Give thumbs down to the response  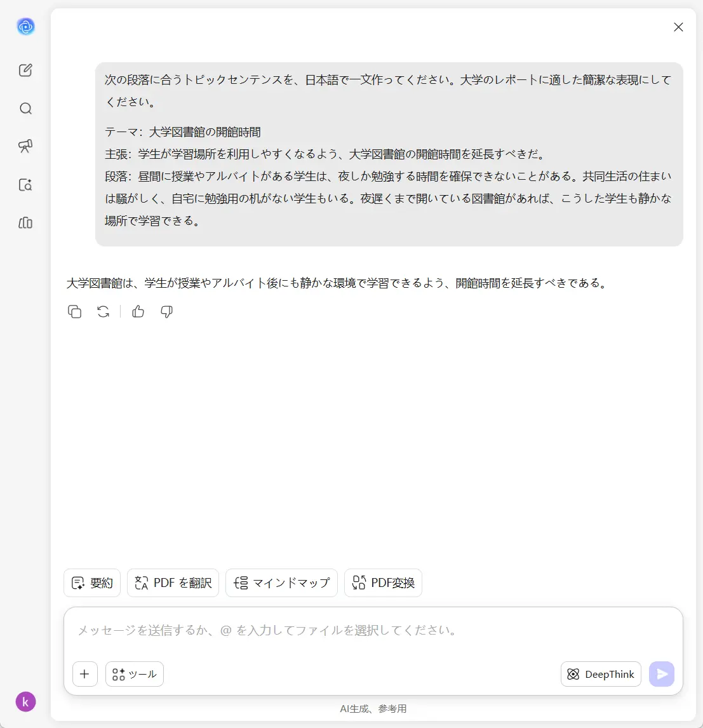166,311
